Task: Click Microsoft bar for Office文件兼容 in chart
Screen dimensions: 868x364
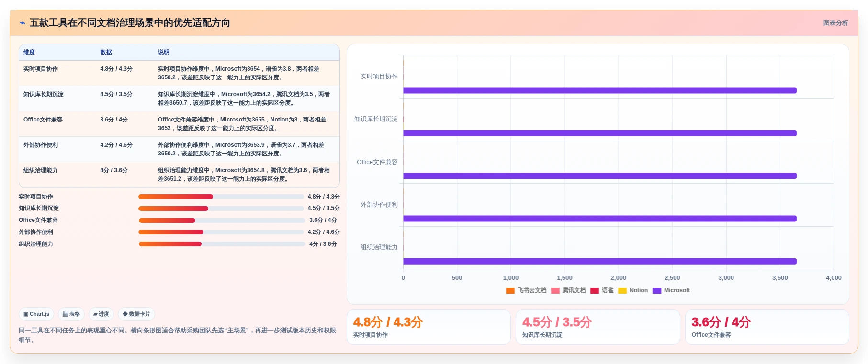Action: [600, 176]
